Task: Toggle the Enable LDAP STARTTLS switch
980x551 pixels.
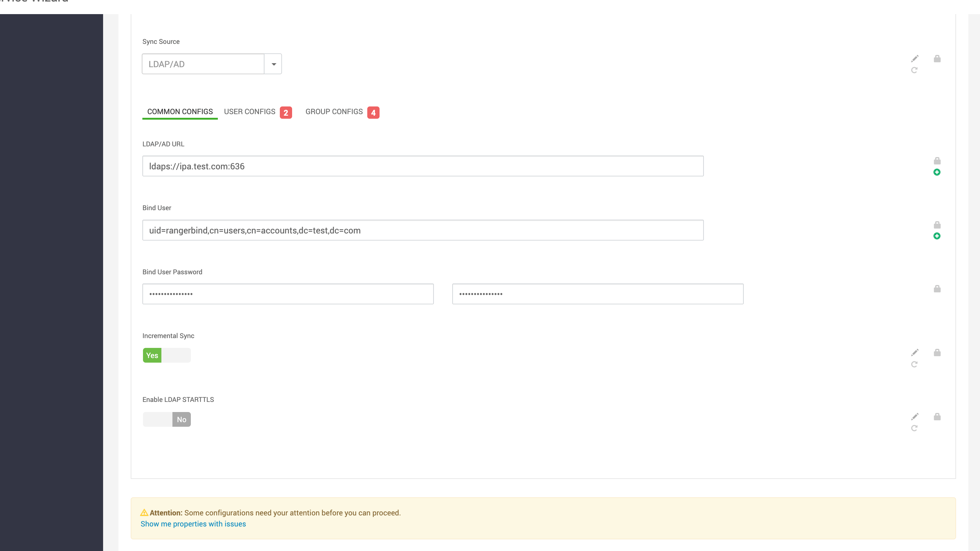Action: point(167,419)
